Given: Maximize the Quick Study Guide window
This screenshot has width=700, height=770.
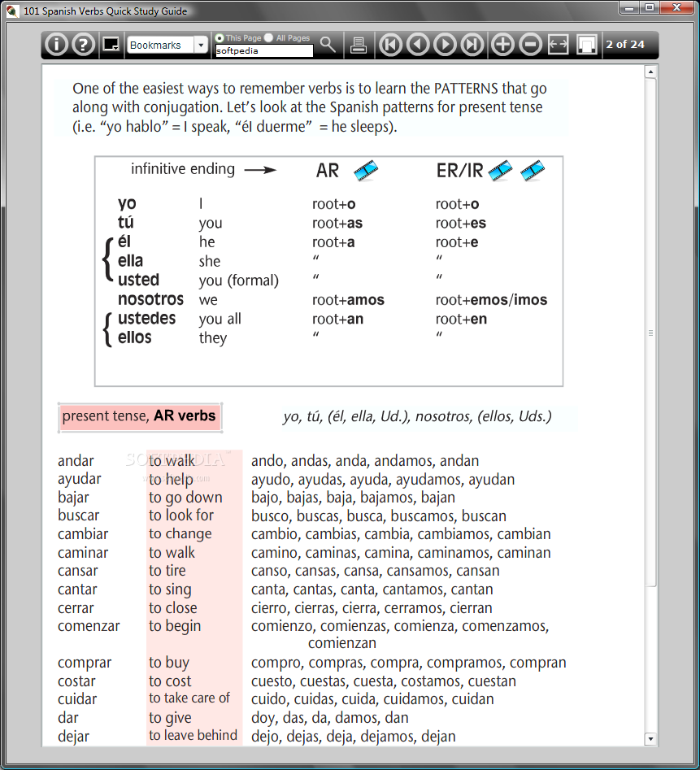Looking at the screenshot, I should coord(650,7).
